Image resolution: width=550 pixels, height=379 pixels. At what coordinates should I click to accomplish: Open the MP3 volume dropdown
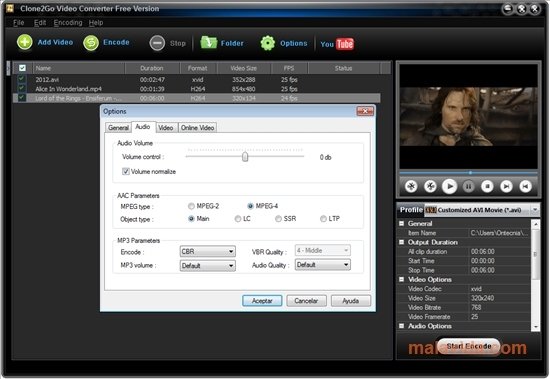click(x=207, y=266)
